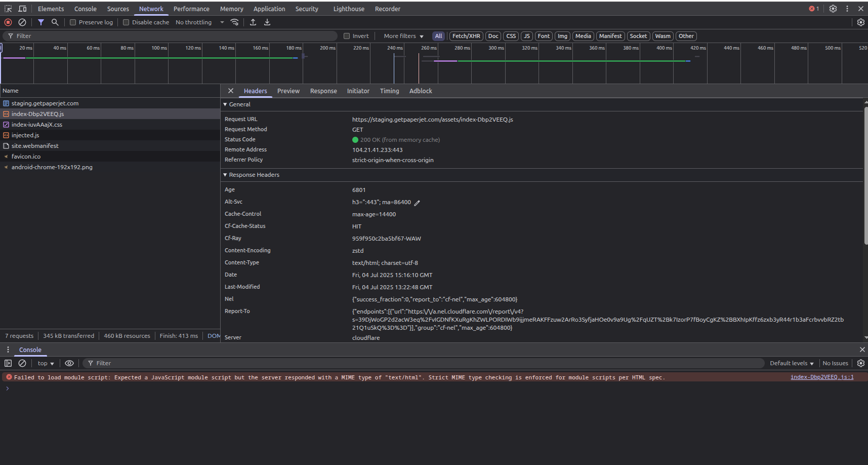Filter by JS requests
868x465 pixels.
click(527, 36)
